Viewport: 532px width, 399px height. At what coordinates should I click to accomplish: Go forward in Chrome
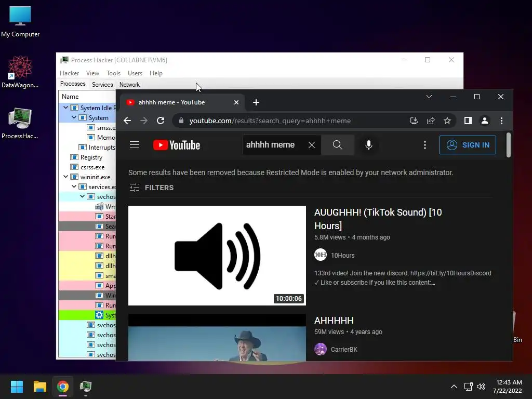pyautogui.click(x=144, y=121)
